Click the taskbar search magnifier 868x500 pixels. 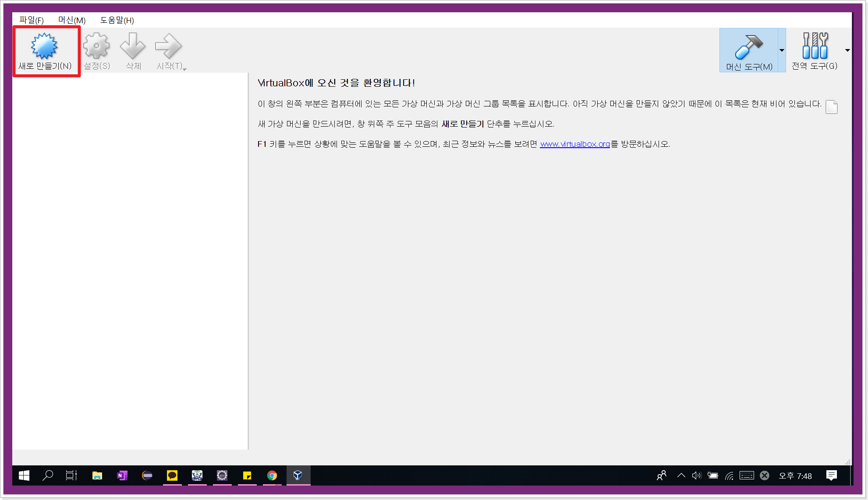pyautogui.click(x=48, y=475)
